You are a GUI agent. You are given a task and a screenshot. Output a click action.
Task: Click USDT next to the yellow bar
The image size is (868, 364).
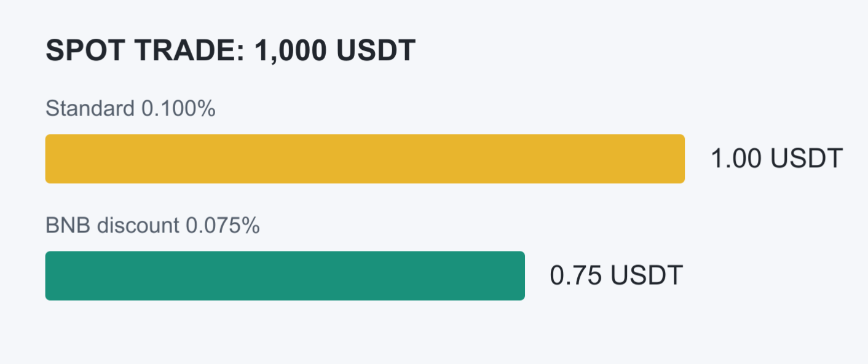806,159
